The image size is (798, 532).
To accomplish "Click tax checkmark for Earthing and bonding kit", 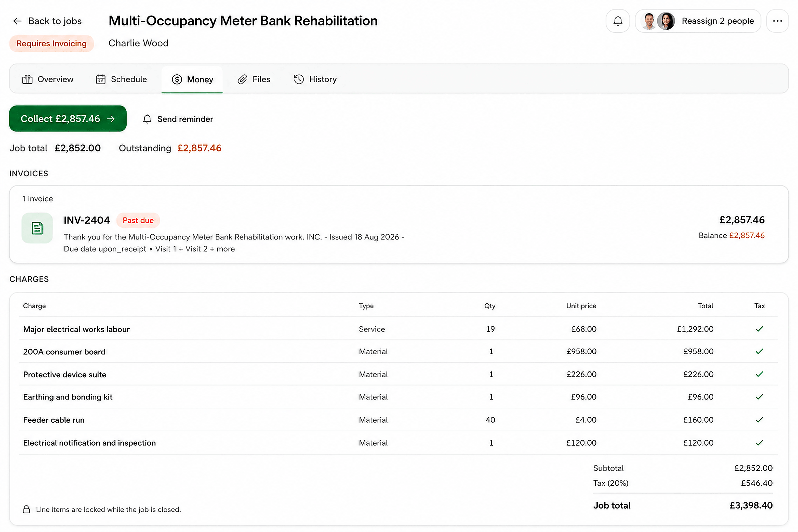I will pyautogui.click(x=759, y=397).
